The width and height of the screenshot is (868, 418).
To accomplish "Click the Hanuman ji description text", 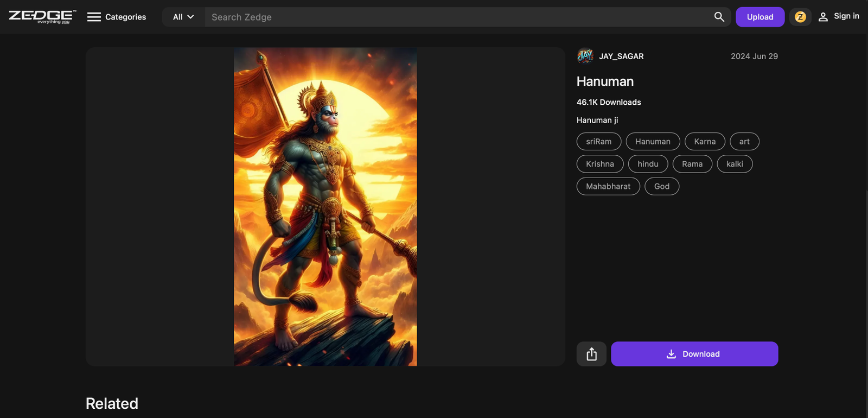I will 597,121.
